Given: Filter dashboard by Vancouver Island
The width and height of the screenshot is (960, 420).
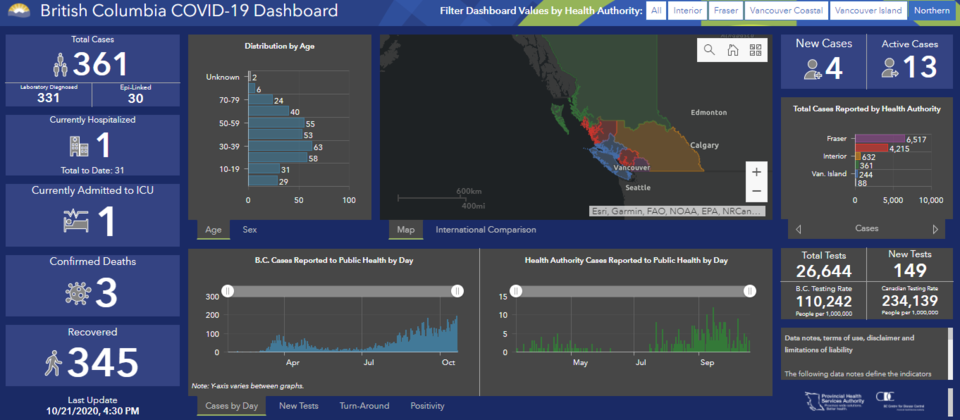Looking at the screenshot, I should click(x=868, y=10).
